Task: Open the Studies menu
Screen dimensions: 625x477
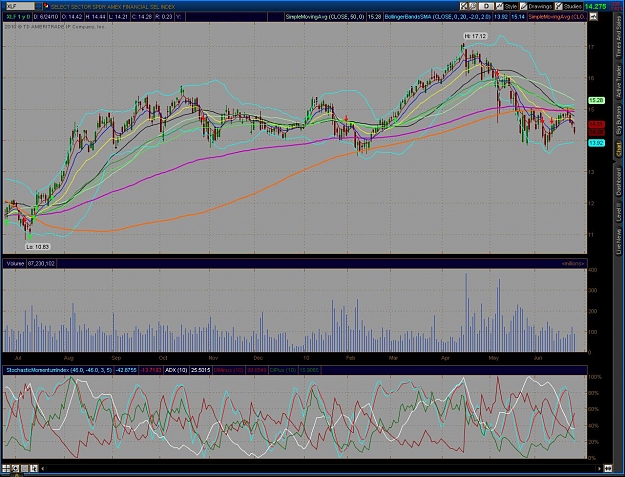Action: (572, 6)
